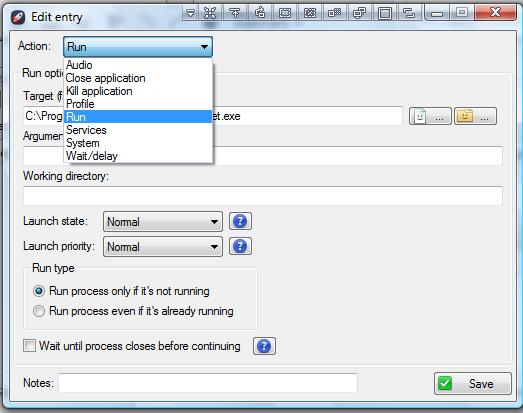The image size is (523, 413).
Task: Save the entry with the Save button
Action: [473, 384]
